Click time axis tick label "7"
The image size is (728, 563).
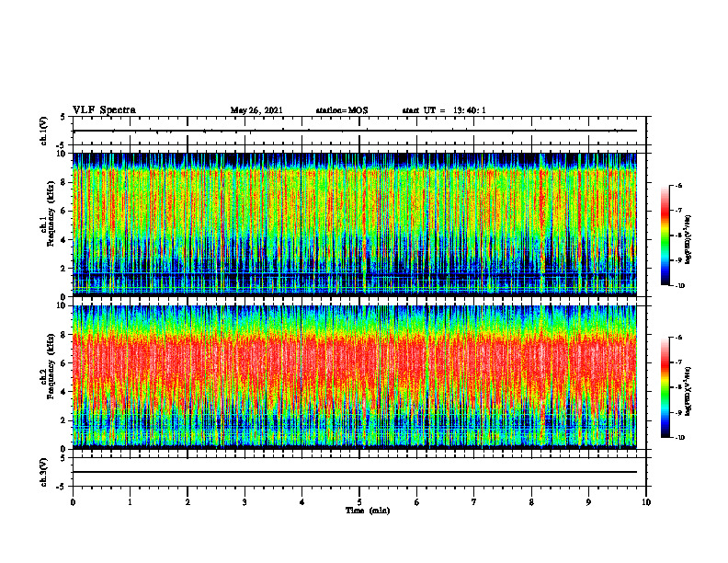[474, 502]
